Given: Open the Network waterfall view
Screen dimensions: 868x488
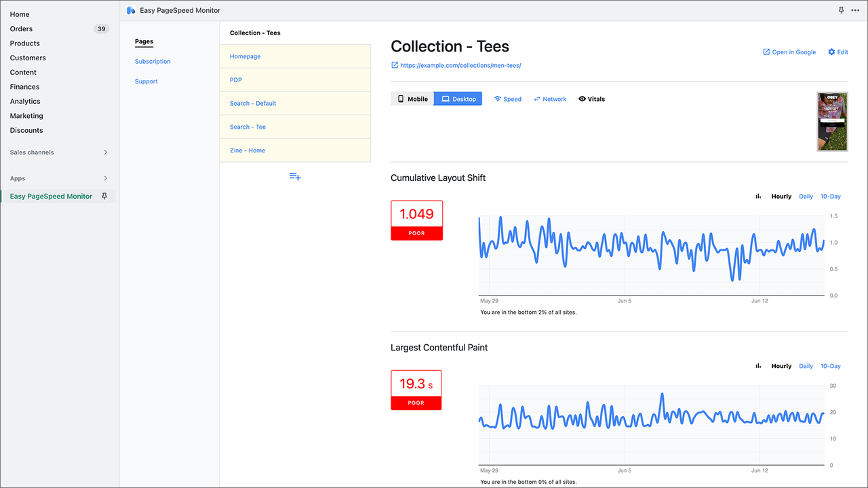Looking at the screenshot, I should pos(550,98).
